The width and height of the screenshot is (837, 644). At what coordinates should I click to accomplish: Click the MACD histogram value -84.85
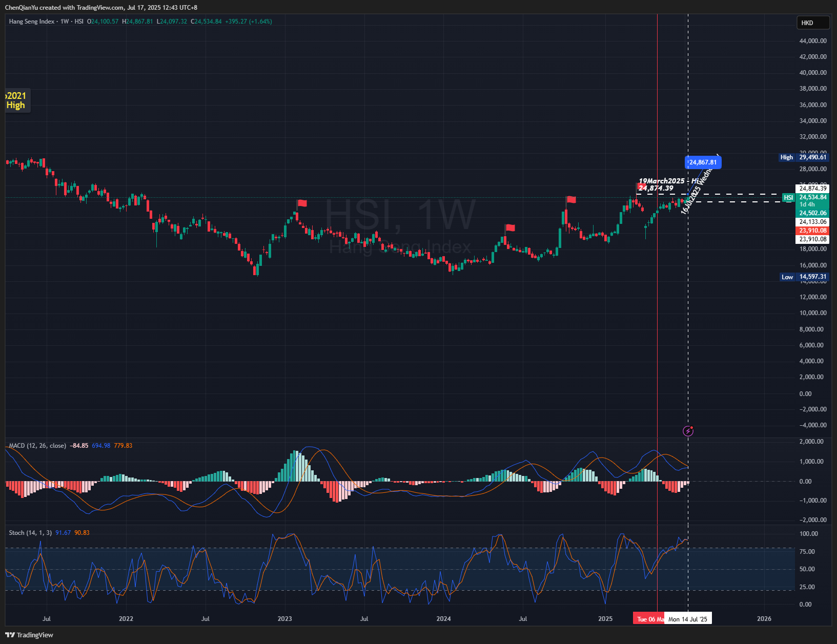coord(79,446)
